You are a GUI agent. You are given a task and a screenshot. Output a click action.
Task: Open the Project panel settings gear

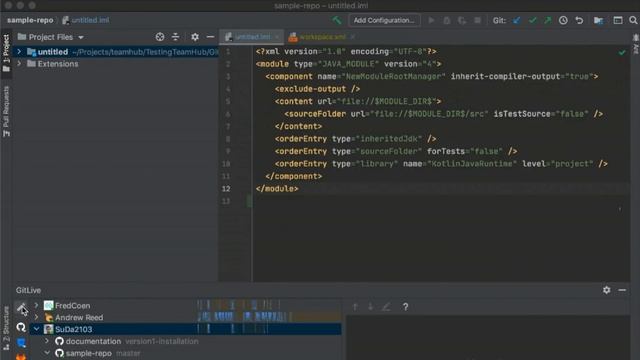(x=195, y=37)
